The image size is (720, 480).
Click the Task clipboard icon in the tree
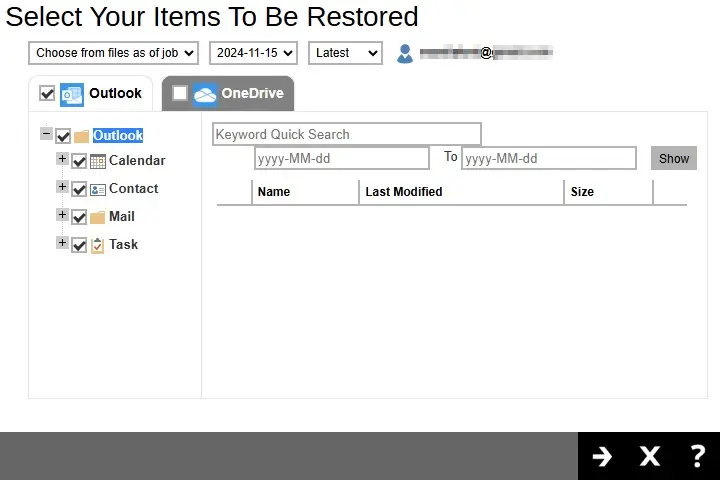pyautogui.click(x=98, y=245)
